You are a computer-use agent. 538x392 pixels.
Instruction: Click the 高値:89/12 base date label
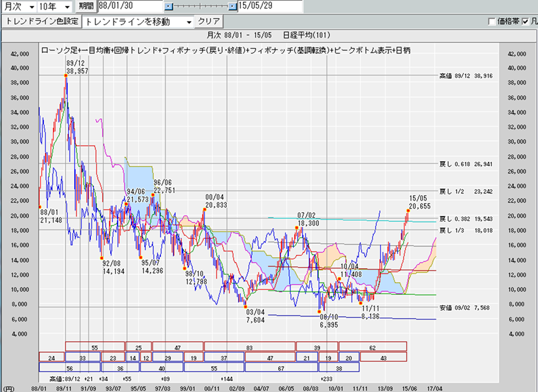65,379
